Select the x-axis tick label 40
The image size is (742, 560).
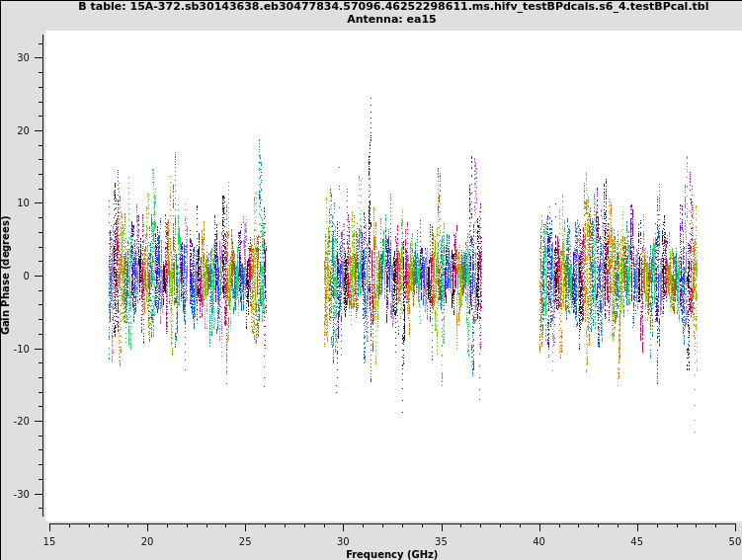[538, 540]
